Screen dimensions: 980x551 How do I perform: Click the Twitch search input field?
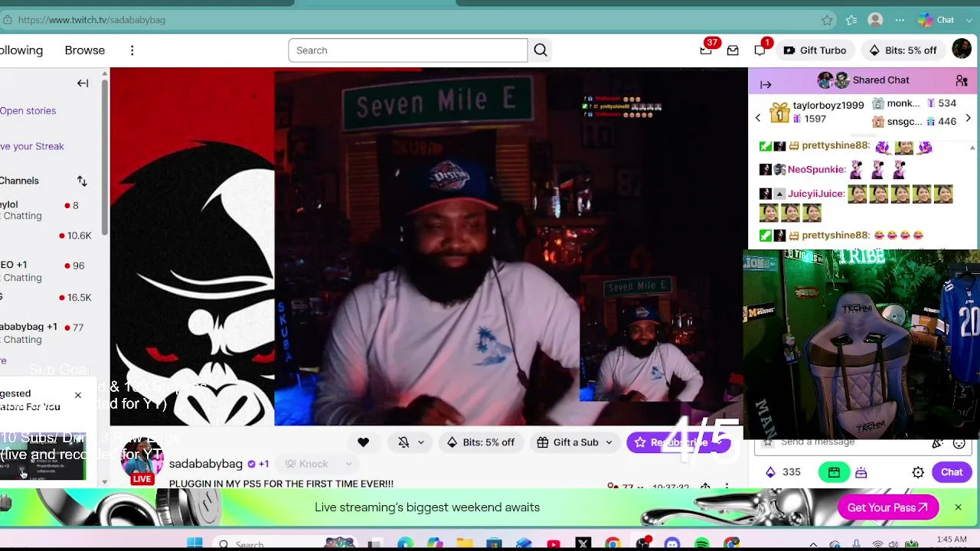pos(408,51)
